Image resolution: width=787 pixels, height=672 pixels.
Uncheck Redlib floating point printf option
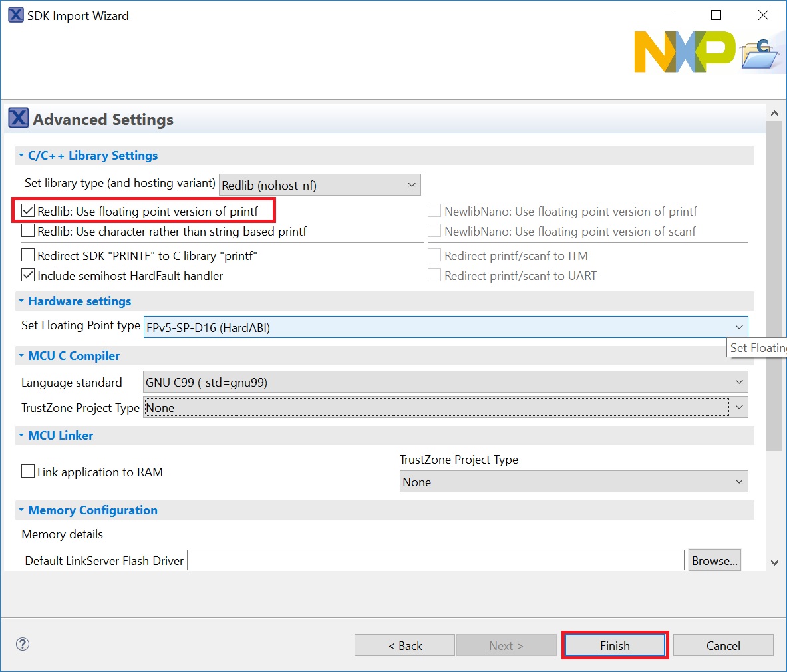tap(28, 211)
